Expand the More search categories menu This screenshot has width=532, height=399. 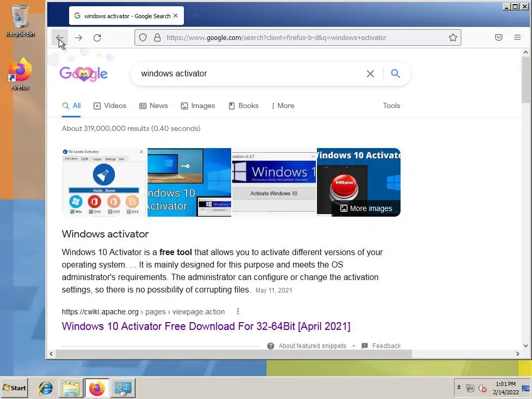[283, 106]
